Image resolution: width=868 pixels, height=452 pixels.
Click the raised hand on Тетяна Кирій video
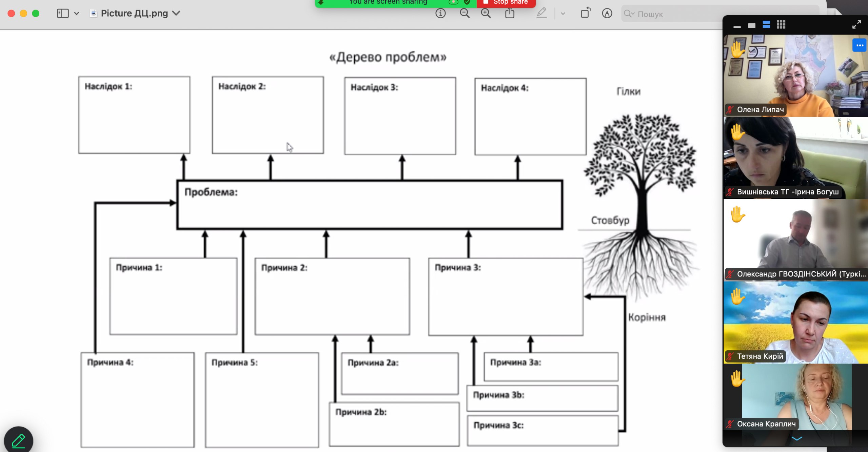click(x=737, y=296)
